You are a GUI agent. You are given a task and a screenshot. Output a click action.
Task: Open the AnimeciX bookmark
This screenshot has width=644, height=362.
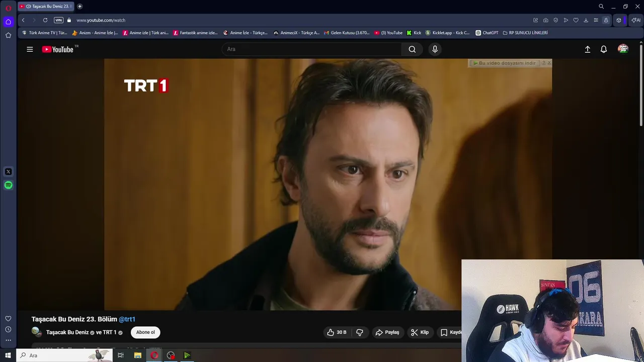296,33
